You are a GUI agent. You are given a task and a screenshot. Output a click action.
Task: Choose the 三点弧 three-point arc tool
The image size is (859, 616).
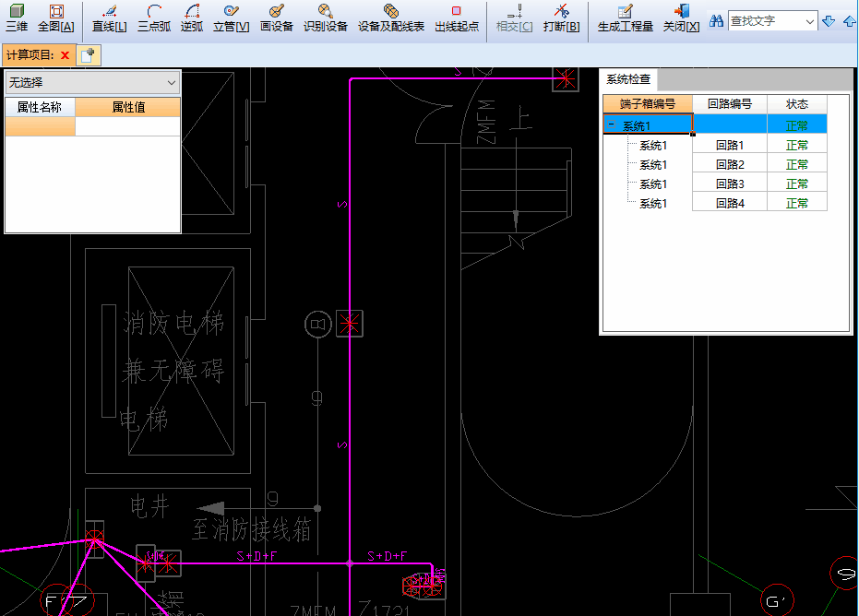tap(154, 18)
